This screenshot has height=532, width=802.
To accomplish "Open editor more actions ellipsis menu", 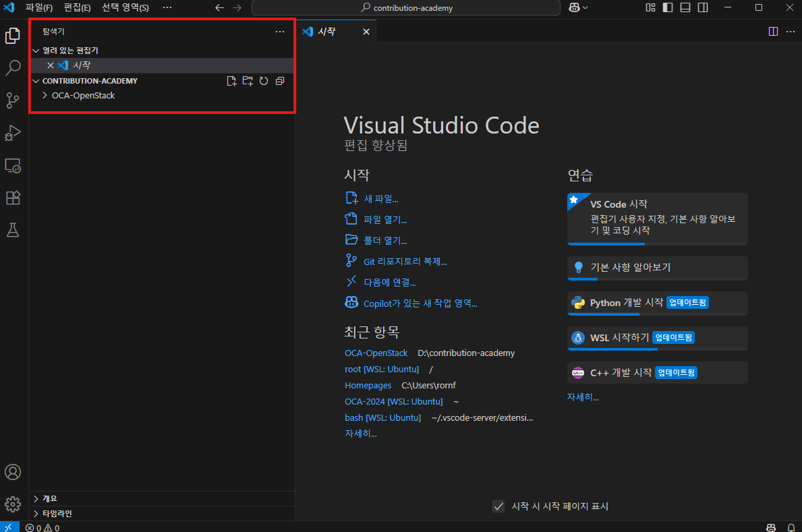I will (x=791, y=32).
